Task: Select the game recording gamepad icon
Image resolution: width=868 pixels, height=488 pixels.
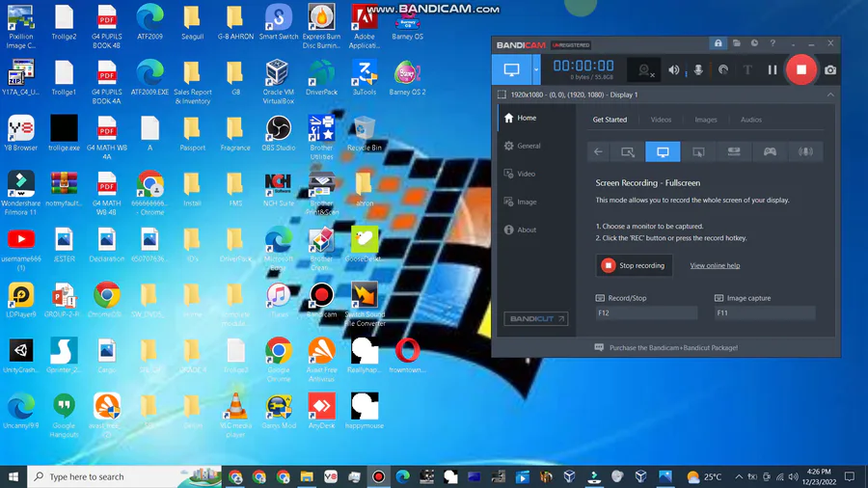Action: pyautogui.click(x=770, y=151)
